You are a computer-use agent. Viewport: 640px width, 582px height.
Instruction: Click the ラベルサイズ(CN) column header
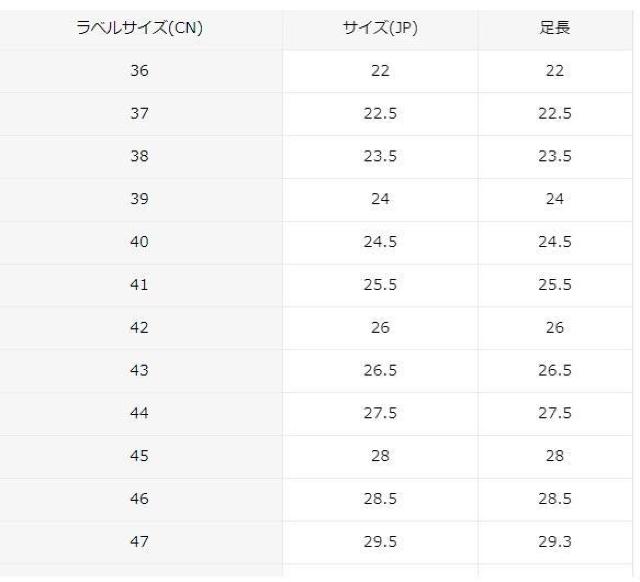tap(139, 28)
